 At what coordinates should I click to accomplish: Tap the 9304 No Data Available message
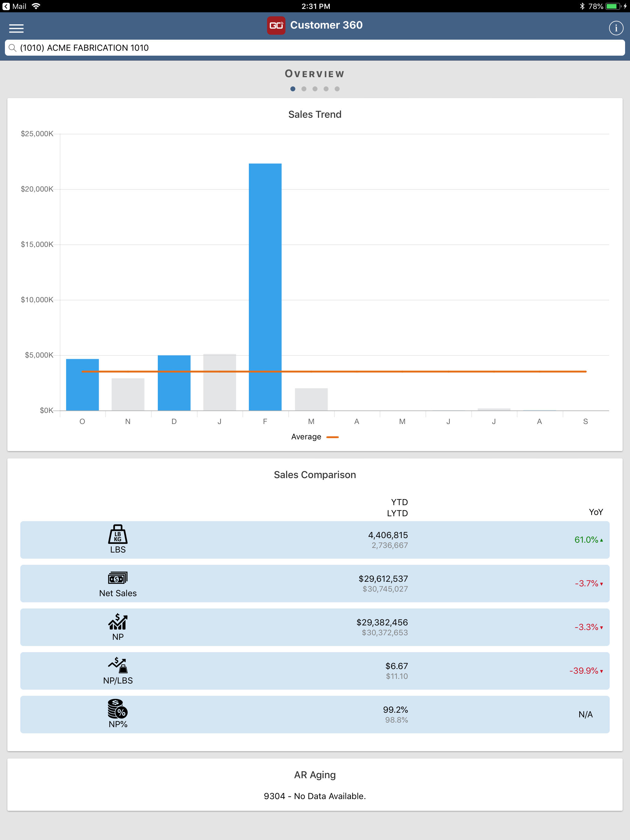[x=315, y=796]
